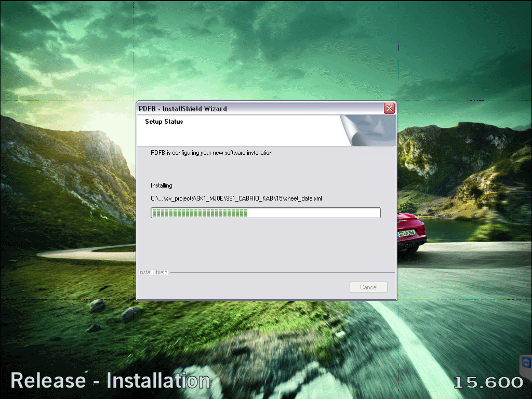Click the 15.600 version number
This screenshot has height=399, width=532.
coord(488,383)
